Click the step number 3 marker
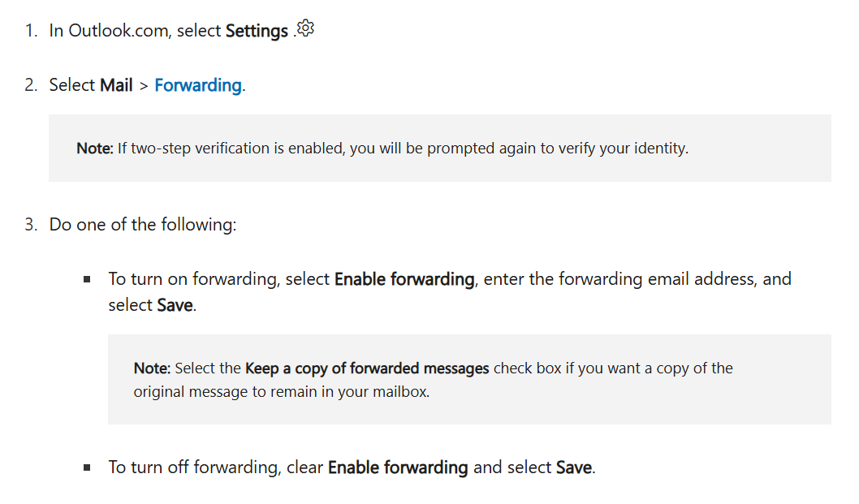Image resolution: width=859 pixels, height=504 pixels. click(x=31, y=225)
